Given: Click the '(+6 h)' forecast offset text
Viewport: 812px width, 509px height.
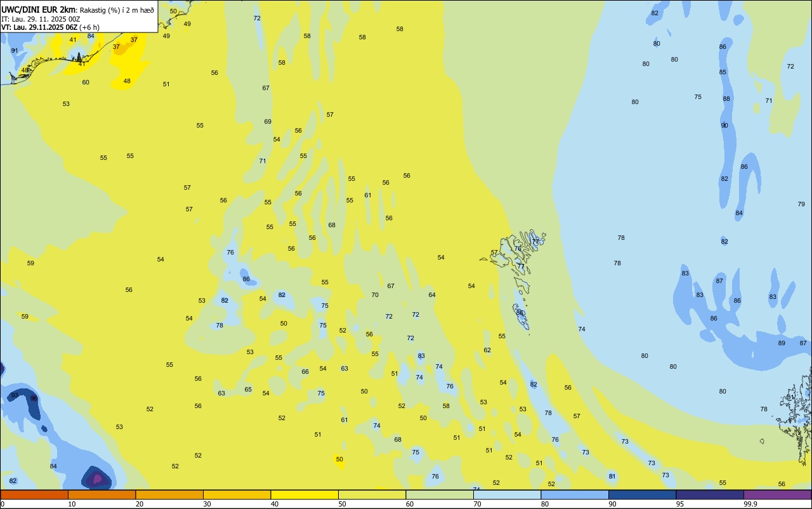Looking at the screenshot, I should pos(89,27).
